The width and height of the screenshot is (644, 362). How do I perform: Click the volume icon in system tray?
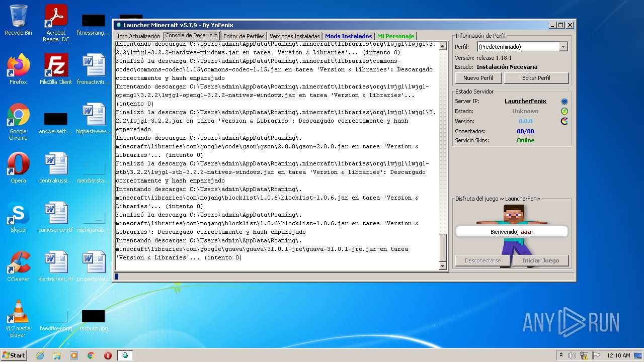pyautogui.click(x=572, y=355)
